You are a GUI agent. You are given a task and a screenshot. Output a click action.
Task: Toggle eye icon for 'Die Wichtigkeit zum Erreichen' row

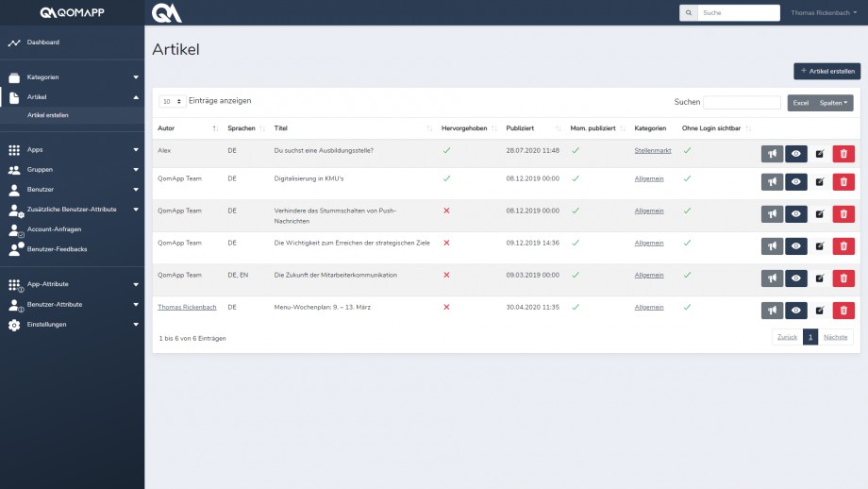click(796, 245)
